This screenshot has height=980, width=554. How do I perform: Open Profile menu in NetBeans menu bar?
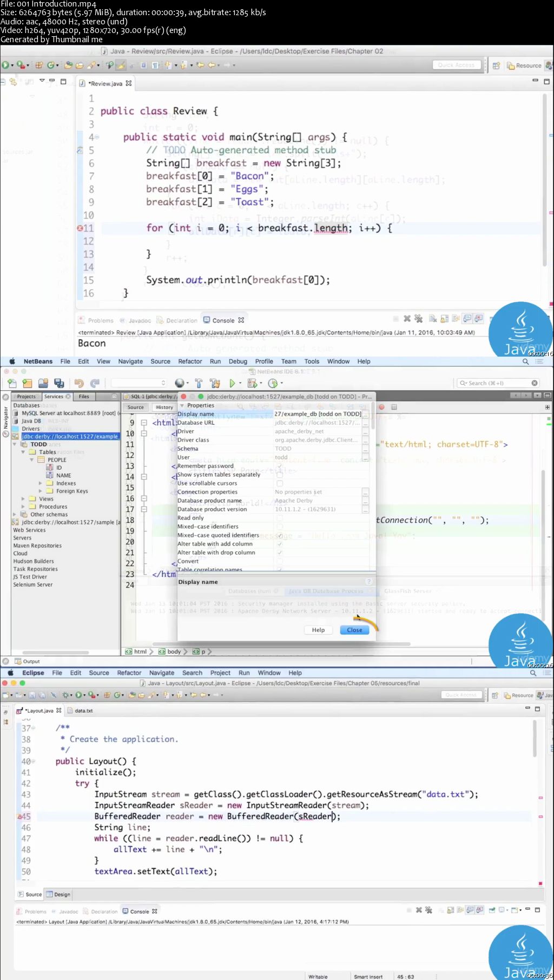pos(264,361)
